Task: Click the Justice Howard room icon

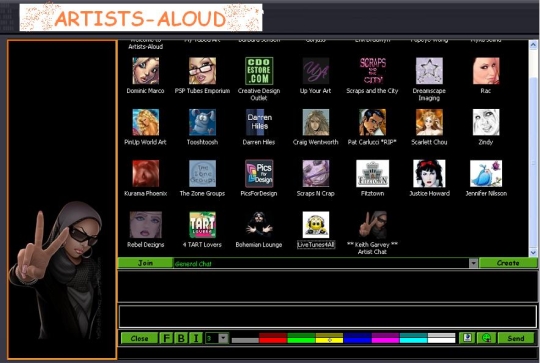Action: coord(429,174)
